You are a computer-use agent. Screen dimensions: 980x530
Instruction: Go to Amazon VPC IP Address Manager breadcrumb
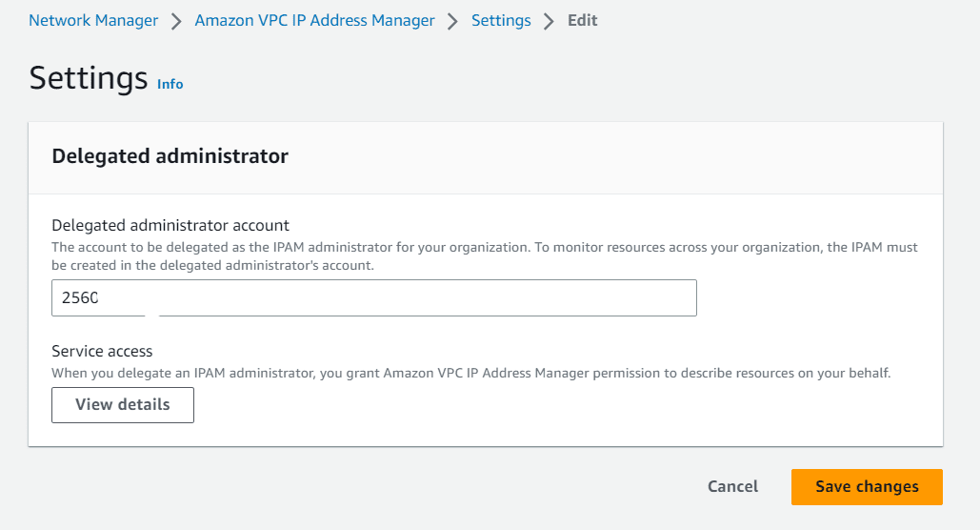pos(314,21)
